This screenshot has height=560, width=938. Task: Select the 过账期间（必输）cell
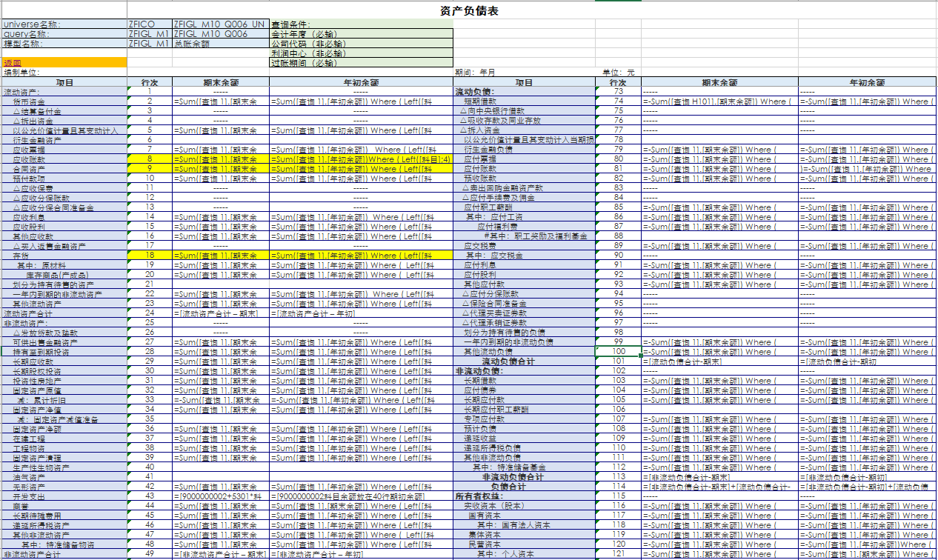click(x=362, y=63)
